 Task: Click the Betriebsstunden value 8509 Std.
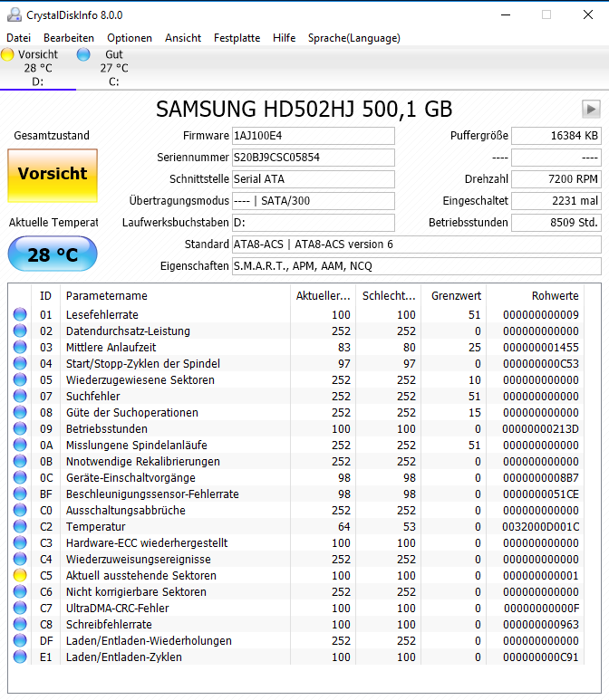(556, 223)
